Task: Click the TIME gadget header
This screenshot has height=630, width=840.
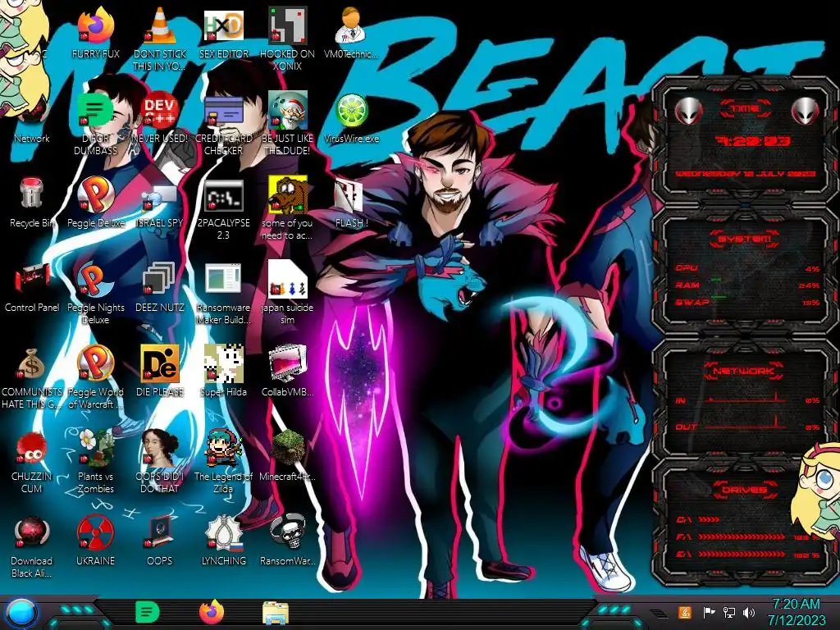Action: pyautogui.click(x=745, y=109)
